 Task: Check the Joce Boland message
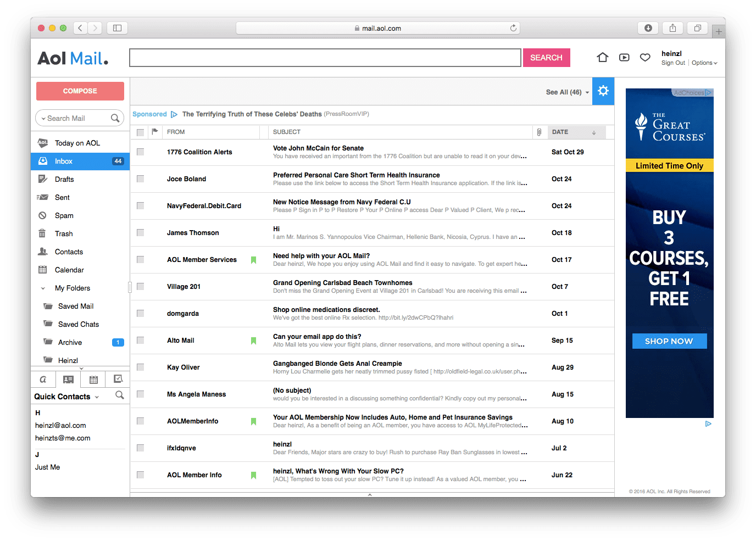click(140, 179)
